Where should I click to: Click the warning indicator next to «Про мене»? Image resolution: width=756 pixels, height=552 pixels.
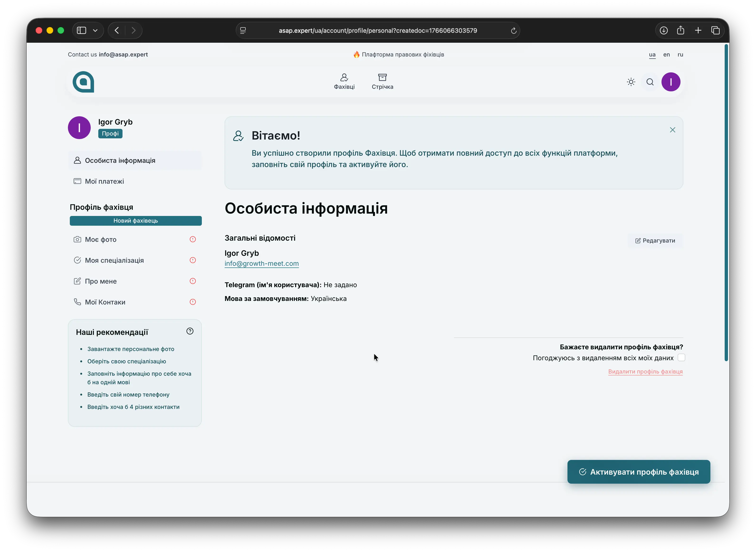click(193, 281)
